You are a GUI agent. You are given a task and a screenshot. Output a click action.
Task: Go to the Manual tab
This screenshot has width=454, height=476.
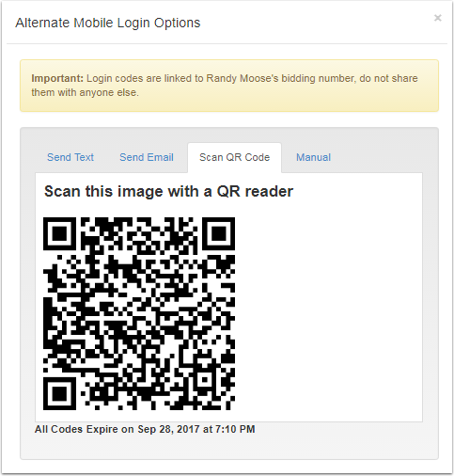pos(313,157)
